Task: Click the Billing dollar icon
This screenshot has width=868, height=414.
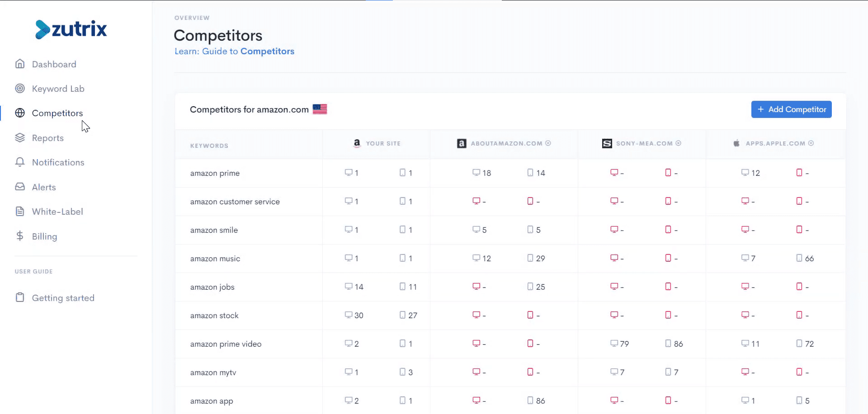Action: [x=20, y=236]
